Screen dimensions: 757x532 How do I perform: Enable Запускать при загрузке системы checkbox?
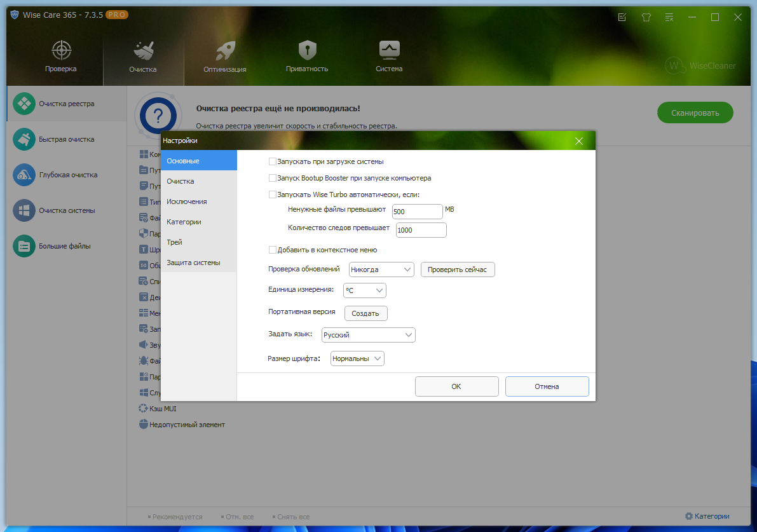[273, 161]
